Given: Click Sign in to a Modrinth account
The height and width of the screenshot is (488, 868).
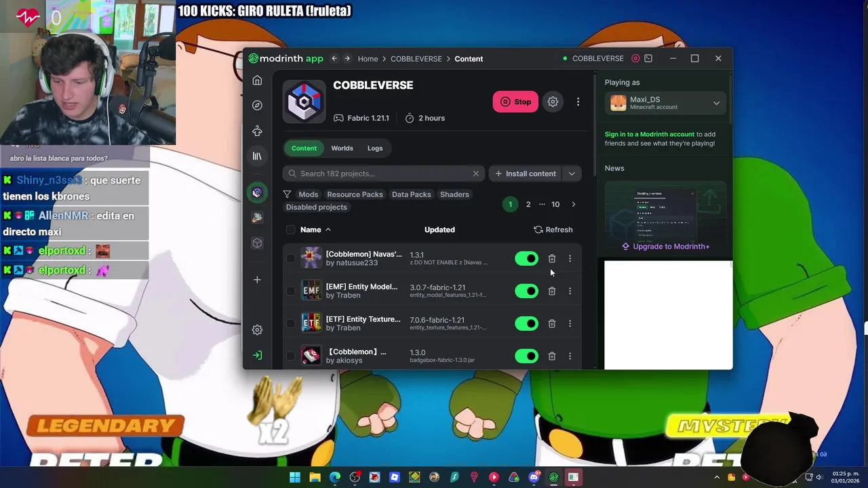Looking at the screenshot, I should 650,134.
